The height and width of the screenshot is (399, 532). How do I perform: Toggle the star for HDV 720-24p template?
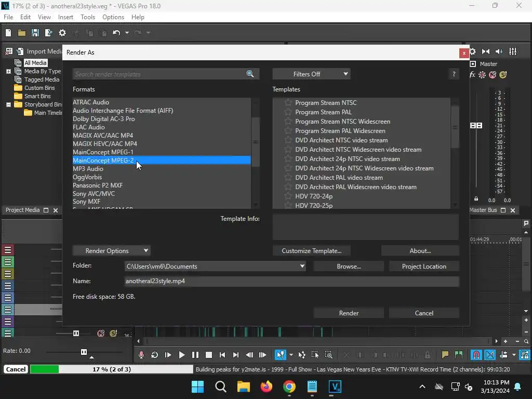(288, 196)
